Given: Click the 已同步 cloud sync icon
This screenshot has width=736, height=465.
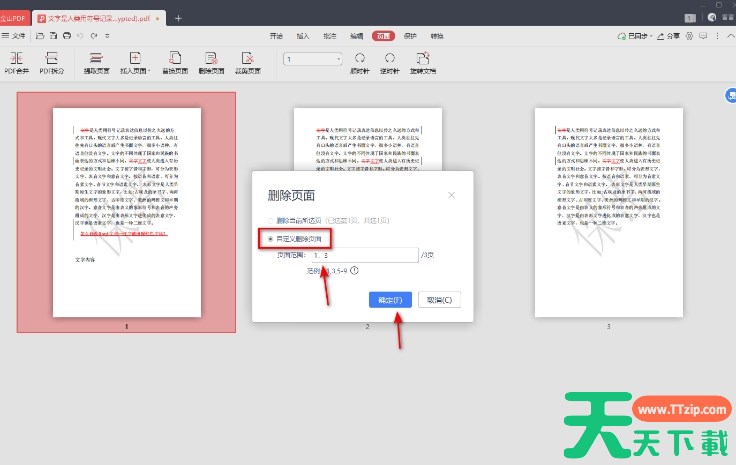Looking at the screenshot, I should [621, 36].
